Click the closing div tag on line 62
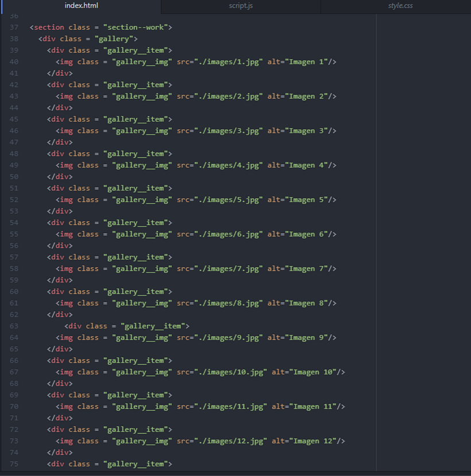This screenshot has width=471, height=476. (60, 315)
